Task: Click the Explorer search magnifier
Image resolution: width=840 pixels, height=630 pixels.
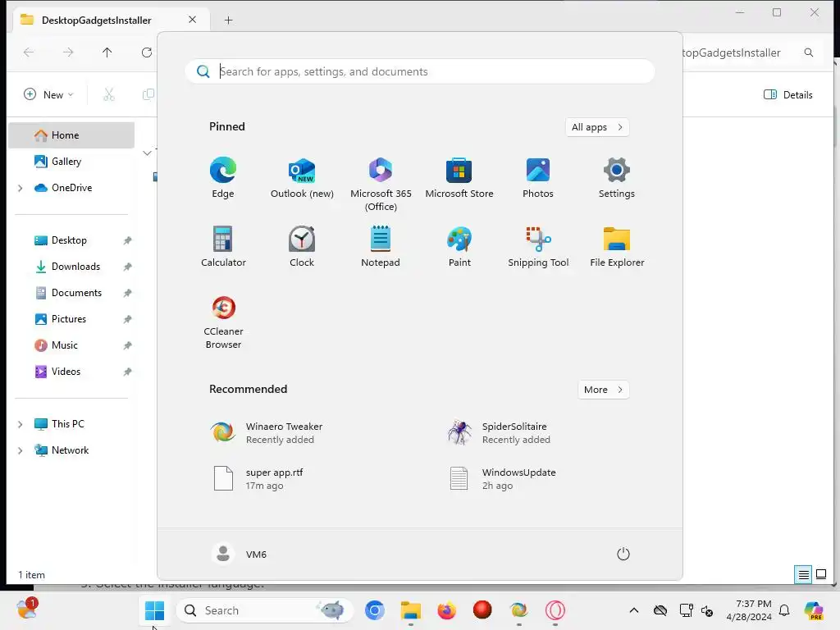Action: pos(809,52)
